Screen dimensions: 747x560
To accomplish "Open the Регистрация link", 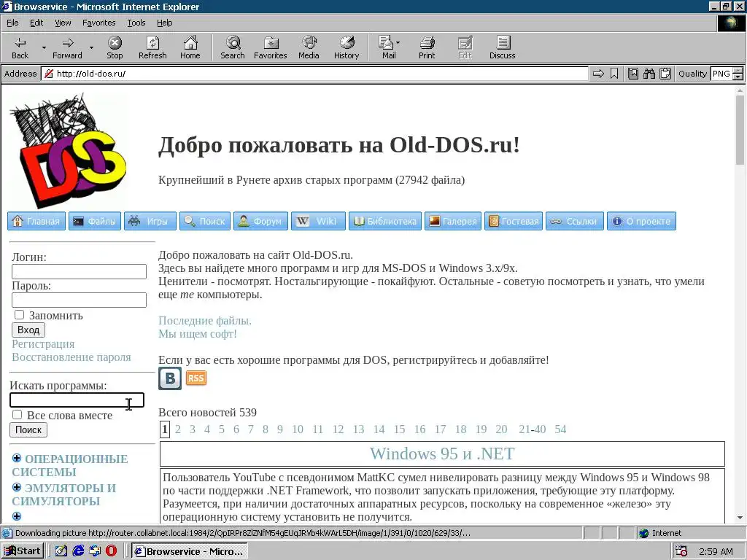I will pos(43,344).
